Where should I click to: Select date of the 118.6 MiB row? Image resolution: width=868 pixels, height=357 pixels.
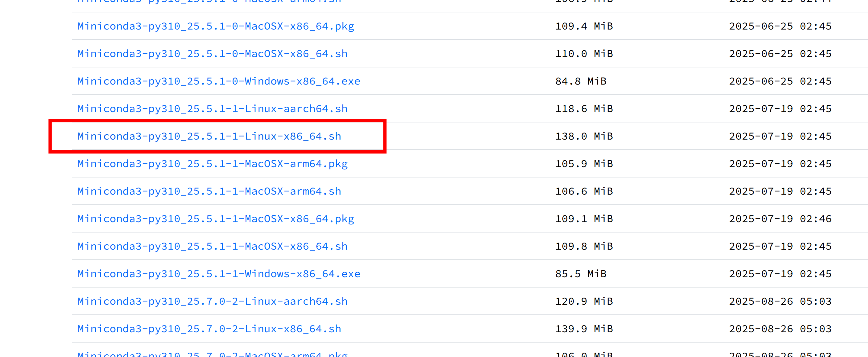tap(781, 109)
